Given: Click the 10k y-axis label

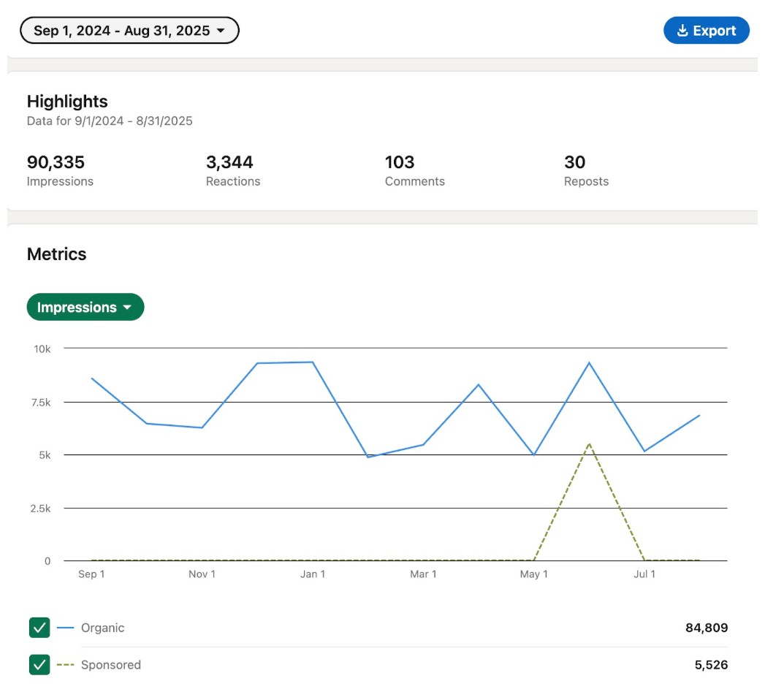Looking at the screenshot, I should pos(42,349).
